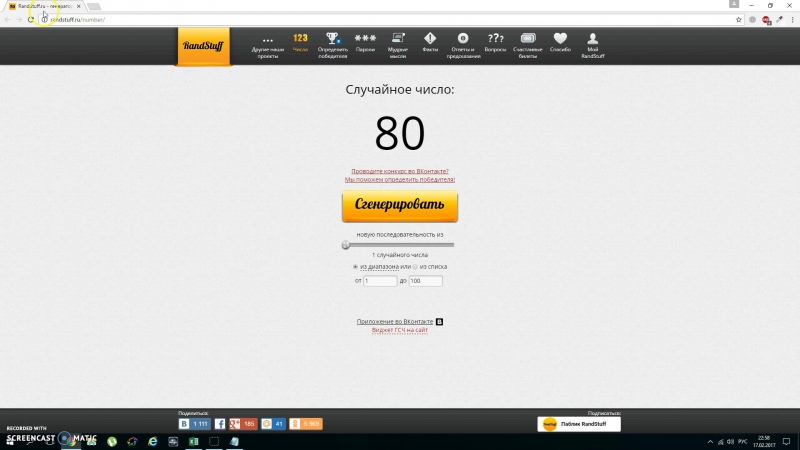Share via the Facebook icon in footer

point(220,424)
